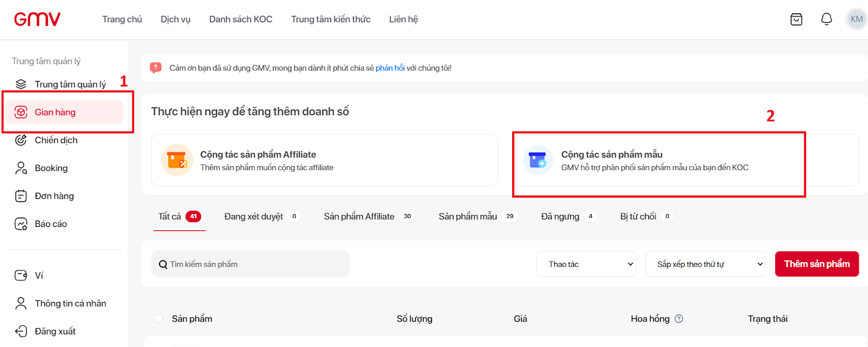Click the Báo cáo chart icon
Viewport: 868px width, 347px height.
click(x=21, y=224)
